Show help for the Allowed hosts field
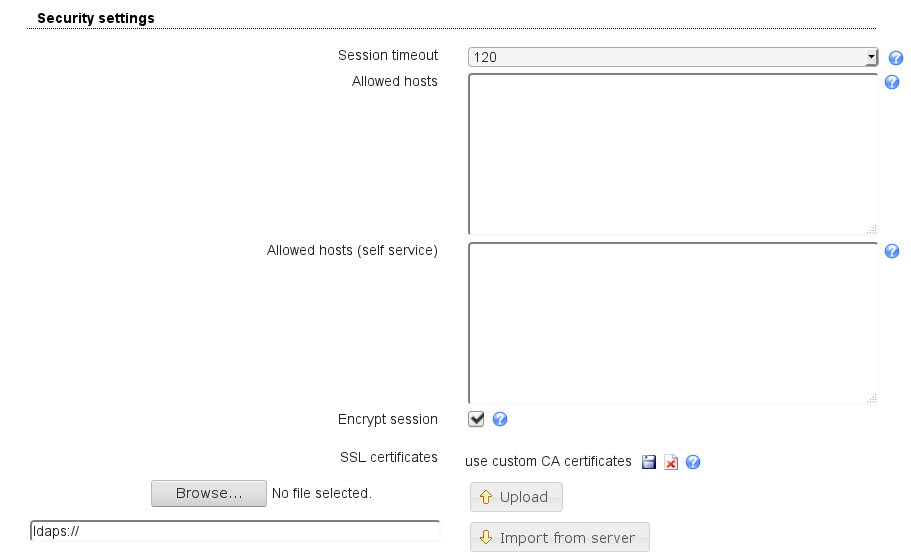Image resolution: width=911 pixels, height=556 pixels. 893,82
